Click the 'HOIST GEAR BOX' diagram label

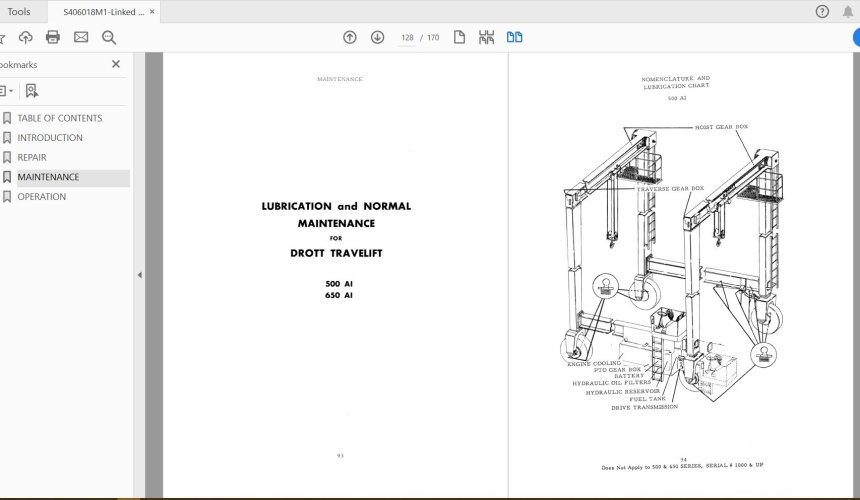[x=721, y=127]
